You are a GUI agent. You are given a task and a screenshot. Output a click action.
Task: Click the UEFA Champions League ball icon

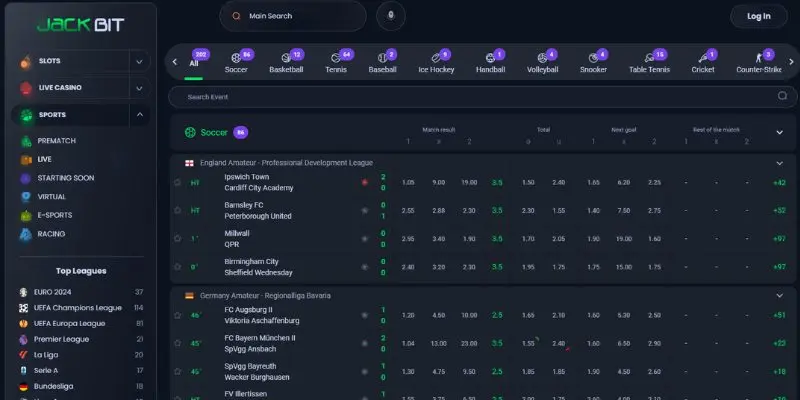pyautogui.click(x=23, y=308)
